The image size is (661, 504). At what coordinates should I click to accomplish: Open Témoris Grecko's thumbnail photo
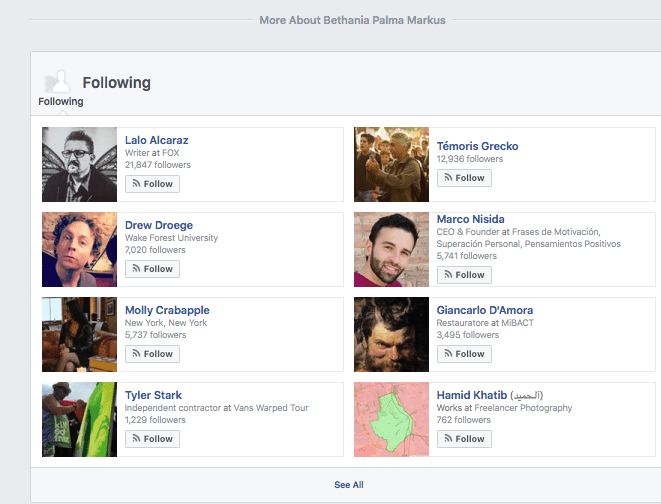click(x=392, y=165)
